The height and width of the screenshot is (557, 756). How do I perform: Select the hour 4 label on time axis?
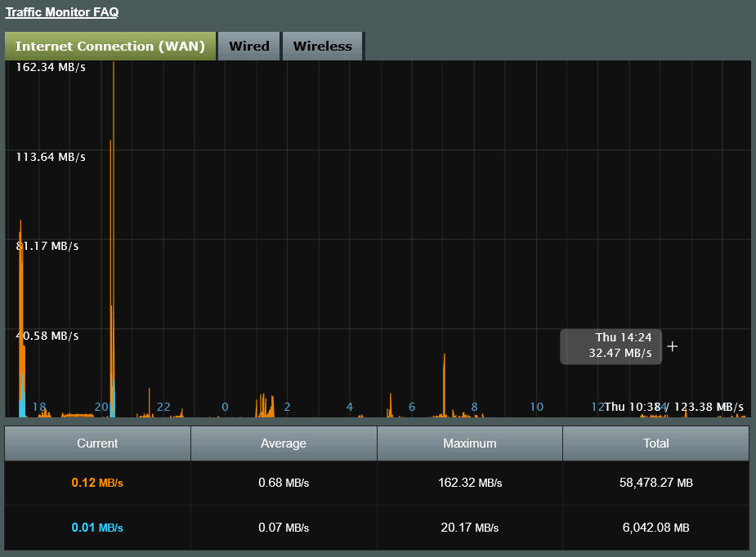point(350,407)
